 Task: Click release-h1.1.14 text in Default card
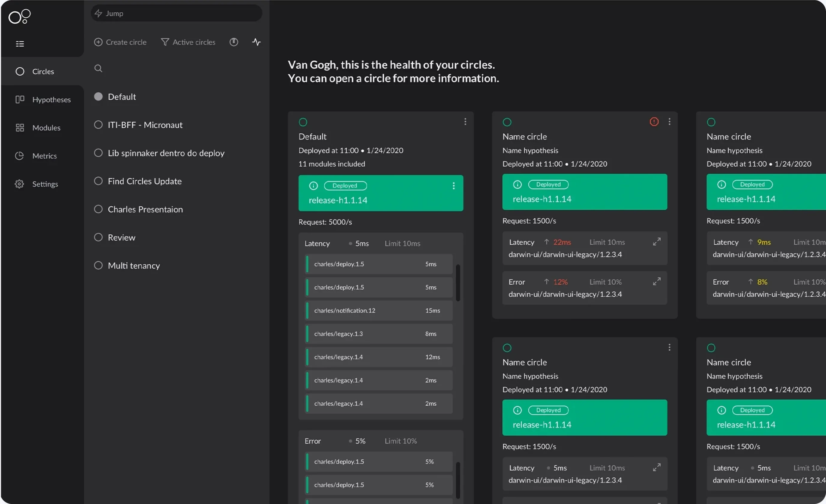[338, 200]
